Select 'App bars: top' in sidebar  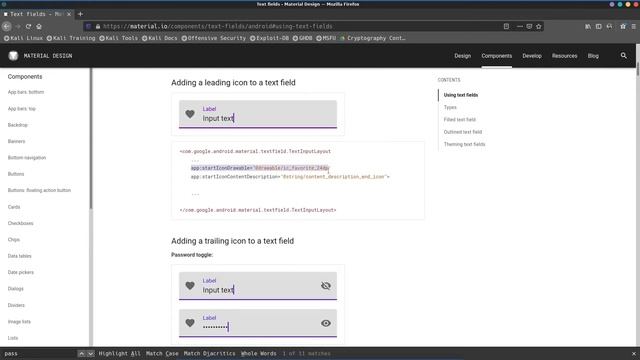click(x=22, y=109)
